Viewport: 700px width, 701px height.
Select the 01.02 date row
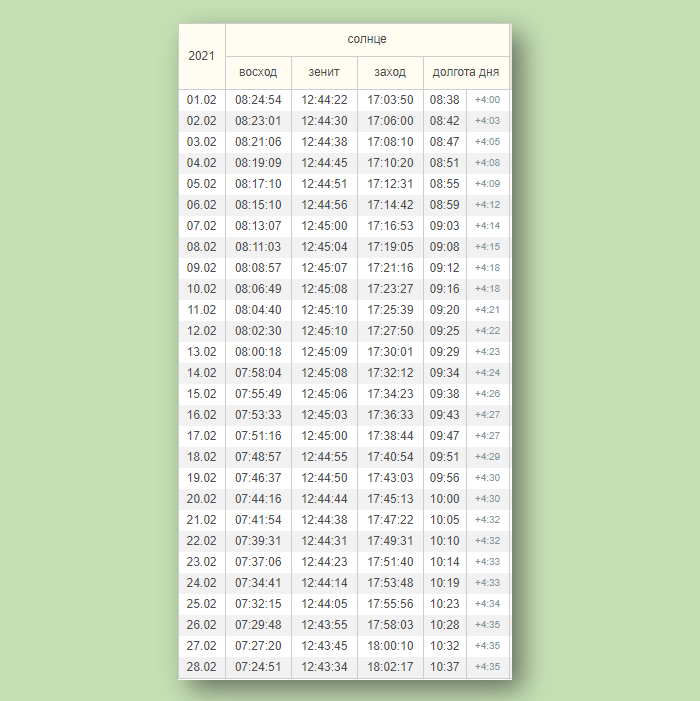(202, 100)
